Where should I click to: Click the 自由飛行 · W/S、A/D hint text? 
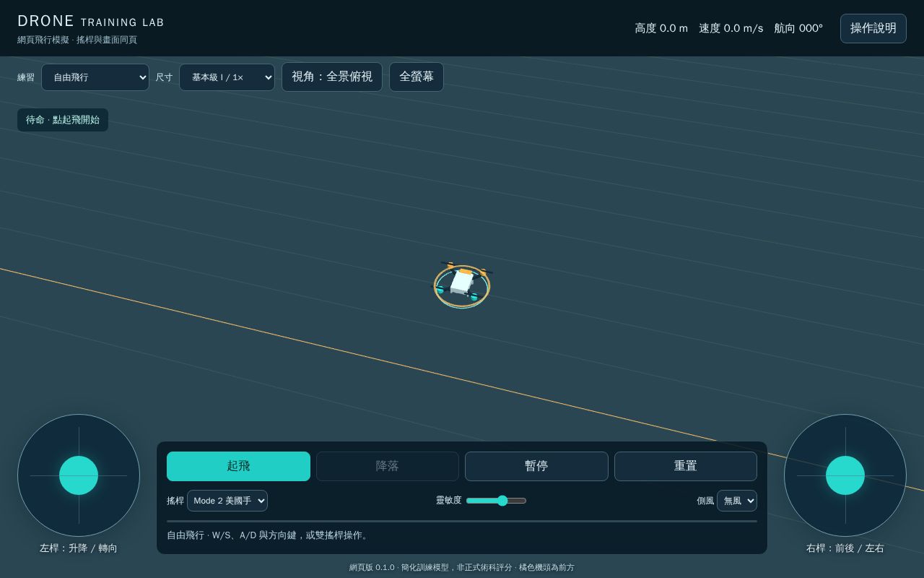tap(269, 535)
